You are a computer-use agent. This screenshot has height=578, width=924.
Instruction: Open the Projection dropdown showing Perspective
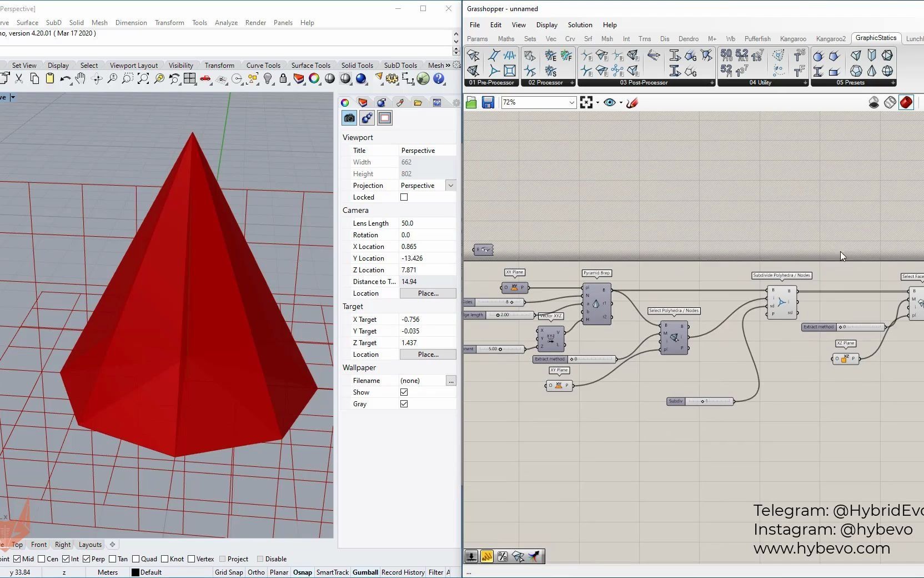coord(451,185)
